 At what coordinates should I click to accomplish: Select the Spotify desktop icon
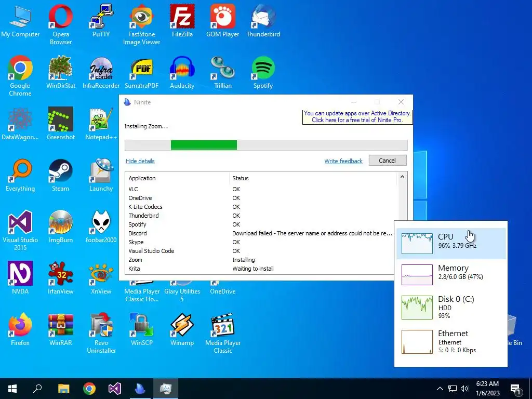(x=263, y=72)
